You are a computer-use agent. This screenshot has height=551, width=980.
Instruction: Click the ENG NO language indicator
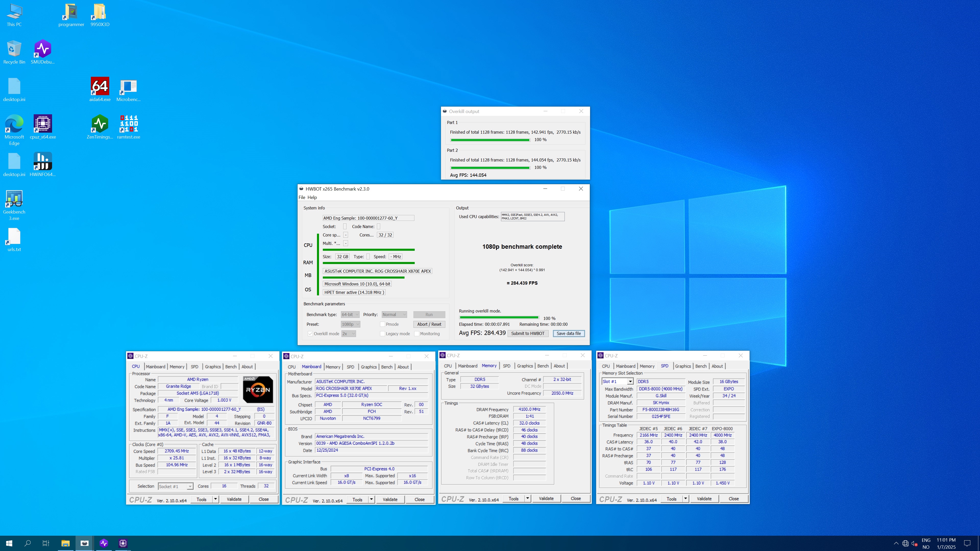pos(926,543)
